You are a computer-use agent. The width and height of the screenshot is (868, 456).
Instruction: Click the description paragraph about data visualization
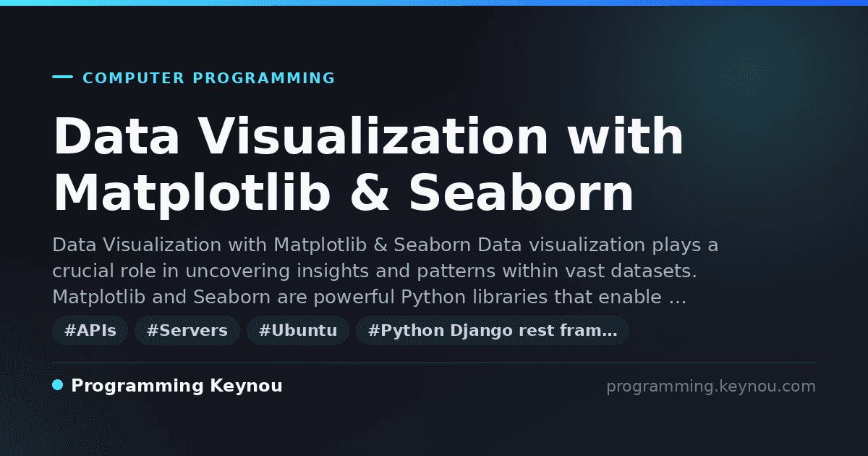pos(385,271)
